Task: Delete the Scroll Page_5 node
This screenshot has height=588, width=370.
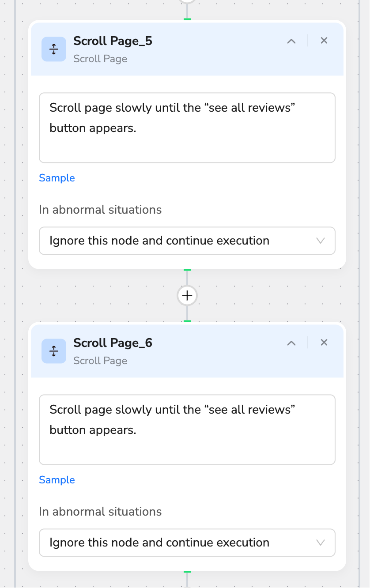Action: pyautogui.click(x=324, y=41)
